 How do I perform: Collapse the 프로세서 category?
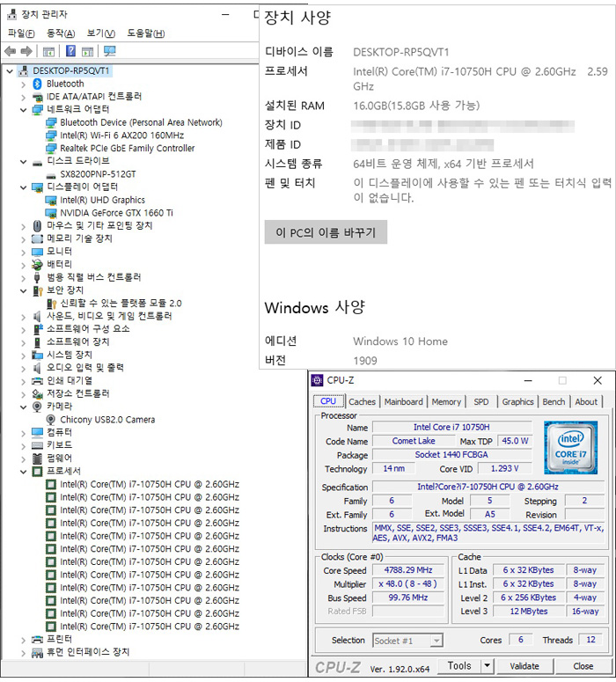23,472
